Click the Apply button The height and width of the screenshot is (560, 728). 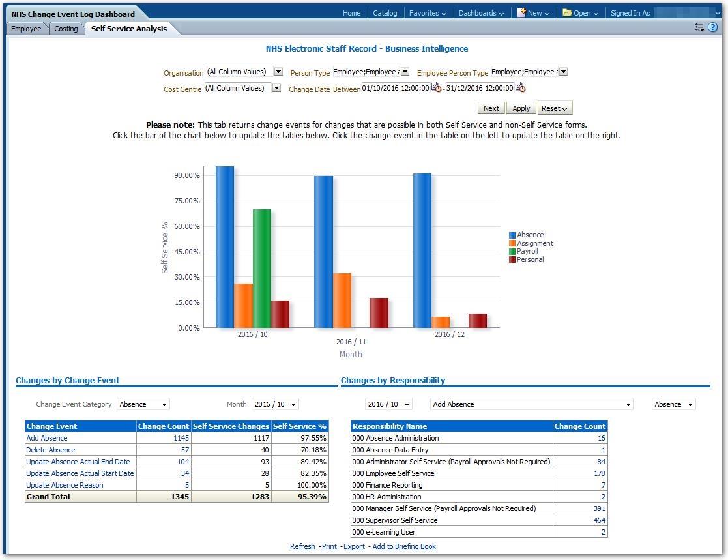[x=521, y=108]
